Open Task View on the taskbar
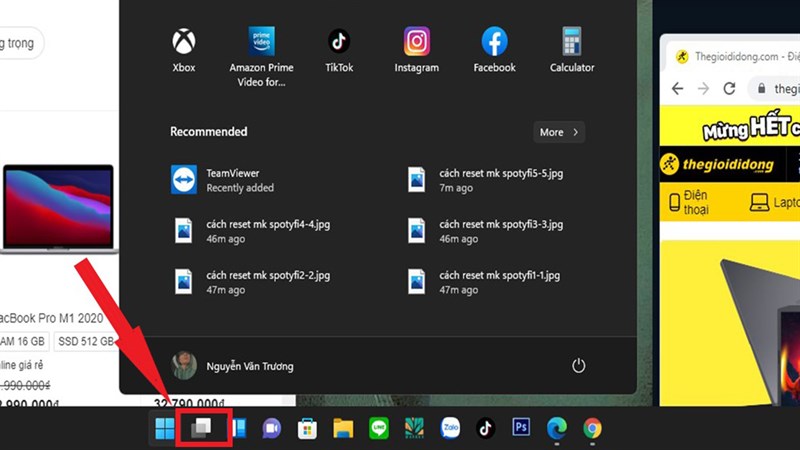 (x=202, y=428)
